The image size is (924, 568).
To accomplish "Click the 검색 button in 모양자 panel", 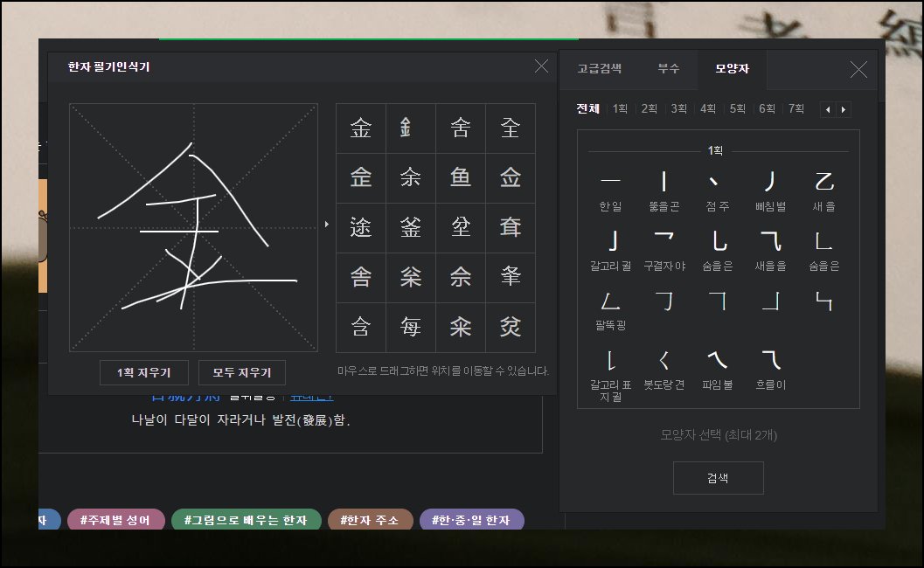I will (719, 478).
